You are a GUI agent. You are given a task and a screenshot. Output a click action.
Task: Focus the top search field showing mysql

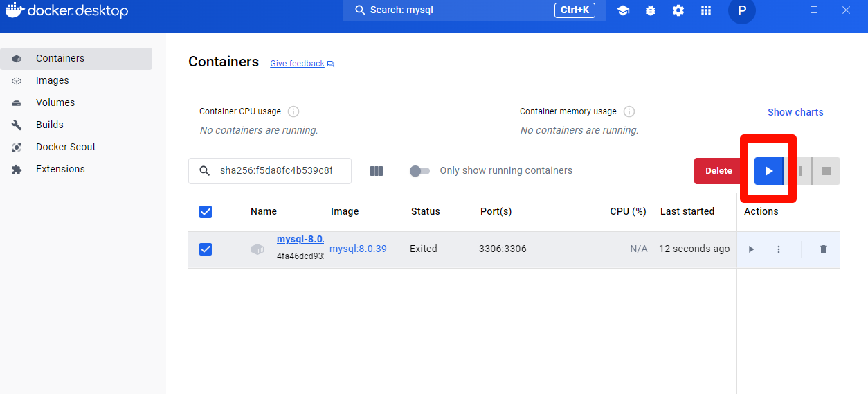pyautogui.click(x=474, y=10)
